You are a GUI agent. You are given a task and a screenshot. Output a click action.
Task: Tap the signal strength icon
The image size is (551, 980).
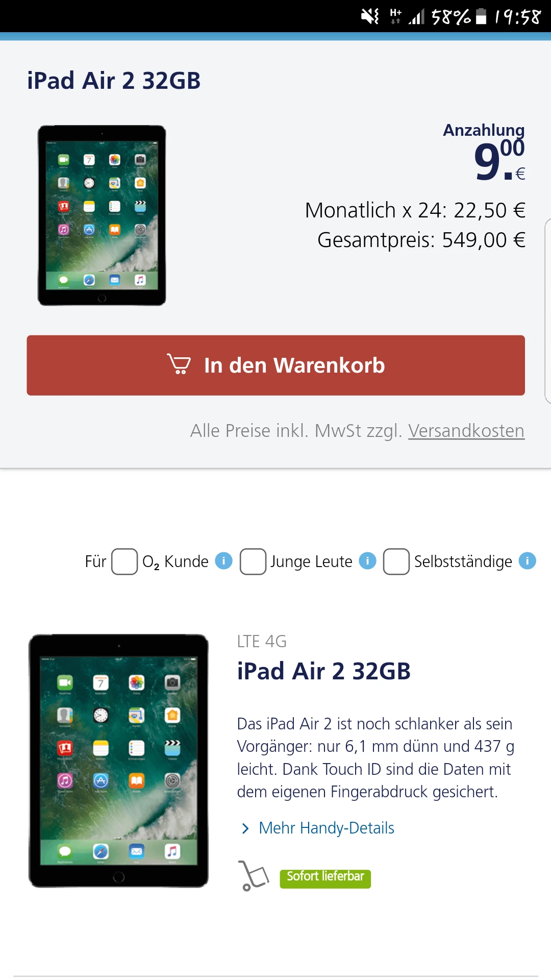pos(416,16)
